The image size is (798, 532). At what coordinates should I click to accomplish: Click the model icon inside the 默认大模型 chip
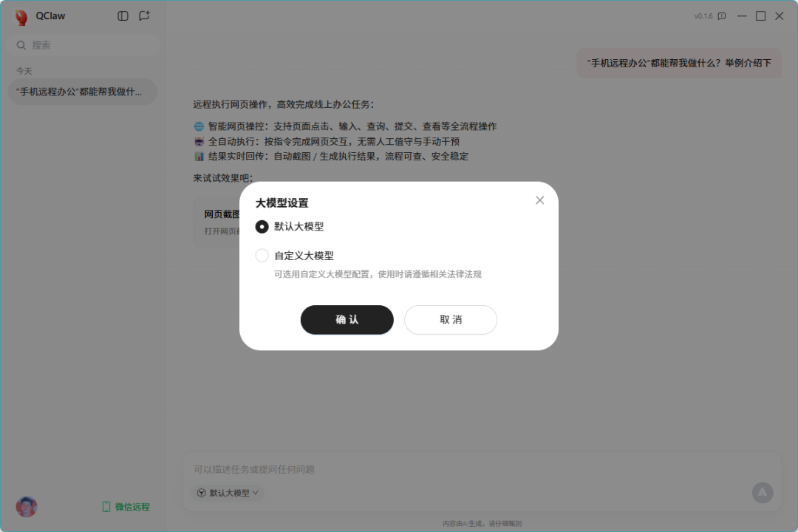click(x=199, y=492)
